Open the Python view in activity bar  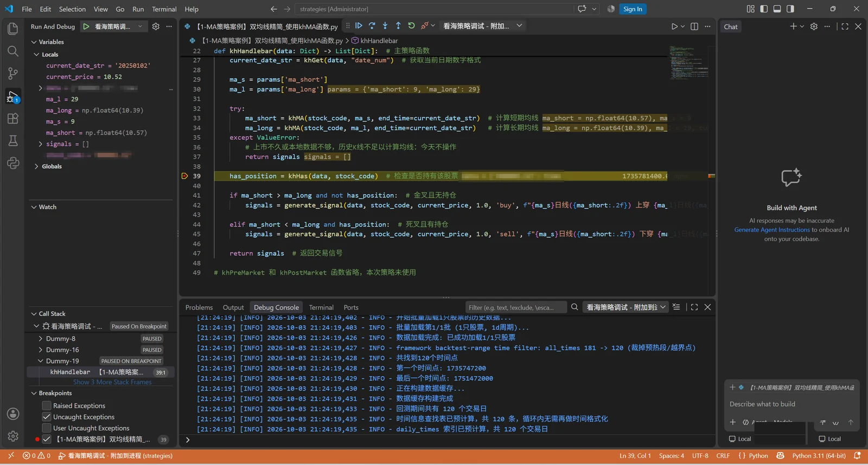(x=13, y=163)
